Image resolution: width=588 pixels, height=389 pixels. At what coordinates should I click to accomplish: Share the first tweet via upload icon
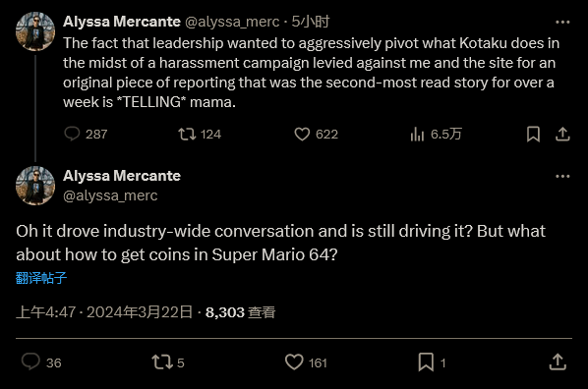[562, 134]
